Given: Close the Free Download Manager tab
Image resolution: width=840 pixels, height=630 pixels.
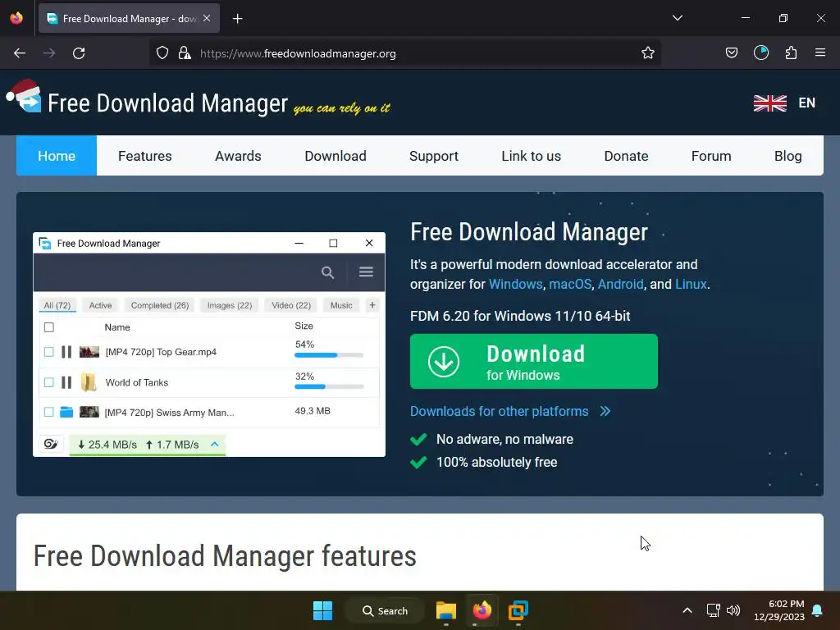Looking at the screenshot, I should click(207, 18).
